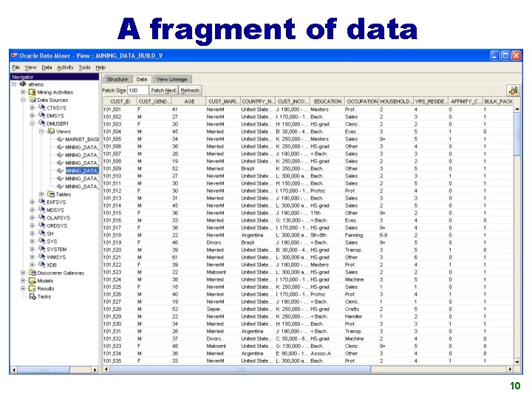The height and width of the screenshot is (399, 532).
Task: Open the Activity menu
Action: 65,67
